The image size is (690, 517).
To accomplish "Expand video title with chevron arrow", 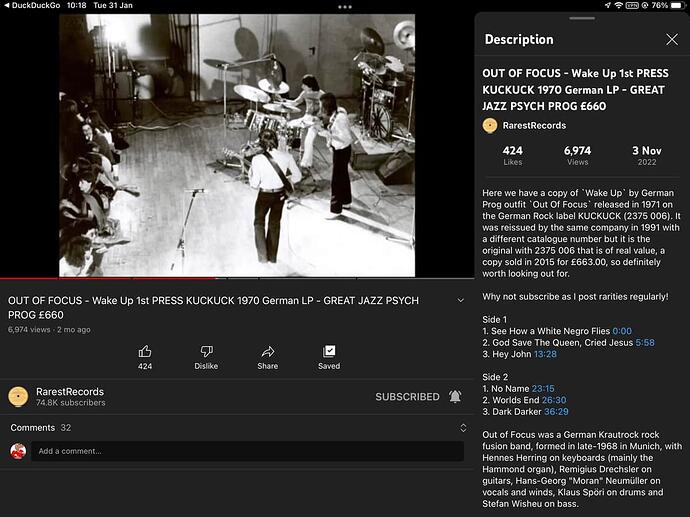I will click(461, 301).
